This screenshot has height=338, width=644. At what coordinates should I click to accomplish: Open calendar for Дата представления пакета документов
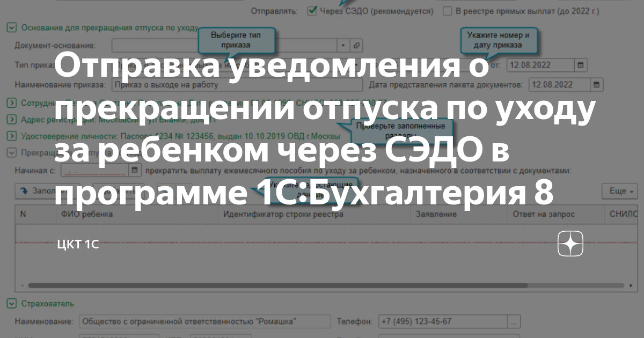(x=596, y=85)
